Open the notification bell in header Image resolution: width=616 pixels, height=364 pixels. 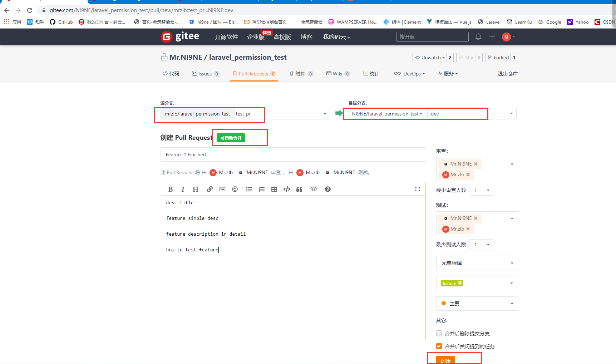tap(478, 37)
